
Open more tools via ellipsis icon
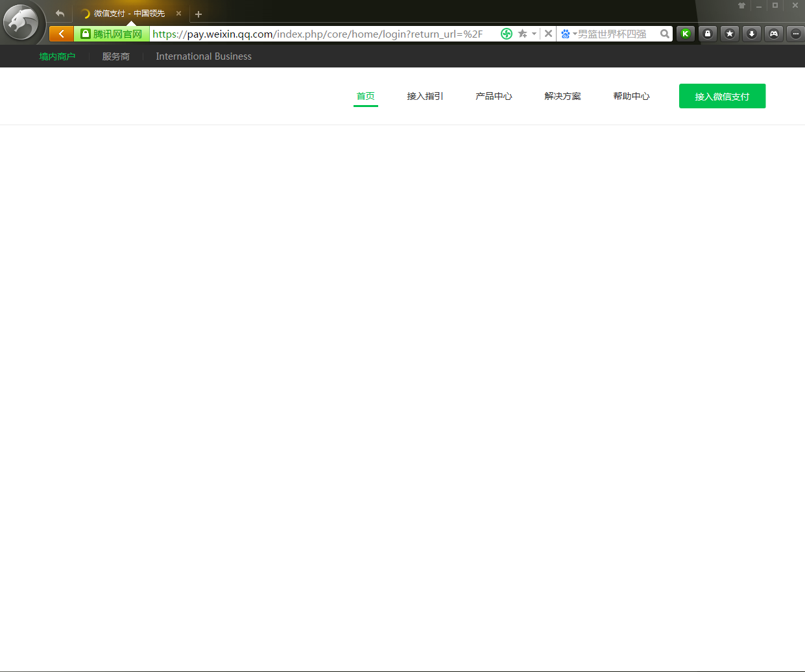click(x=796, y=34)
